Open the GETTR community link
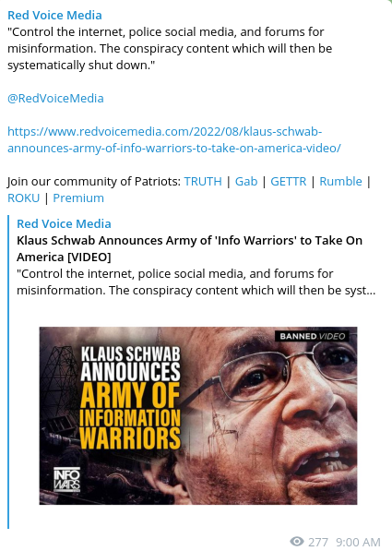 coord(289,181)
